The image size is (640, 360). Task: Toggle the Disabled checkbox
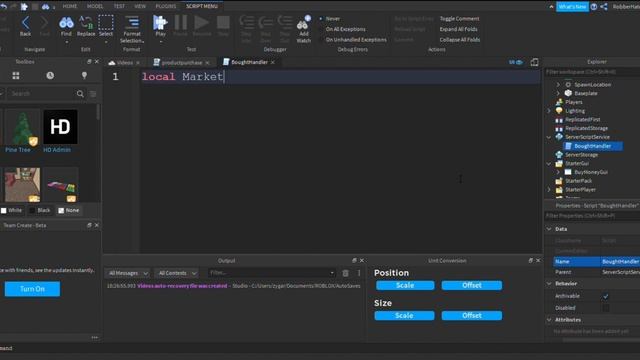tap(606, 308)
